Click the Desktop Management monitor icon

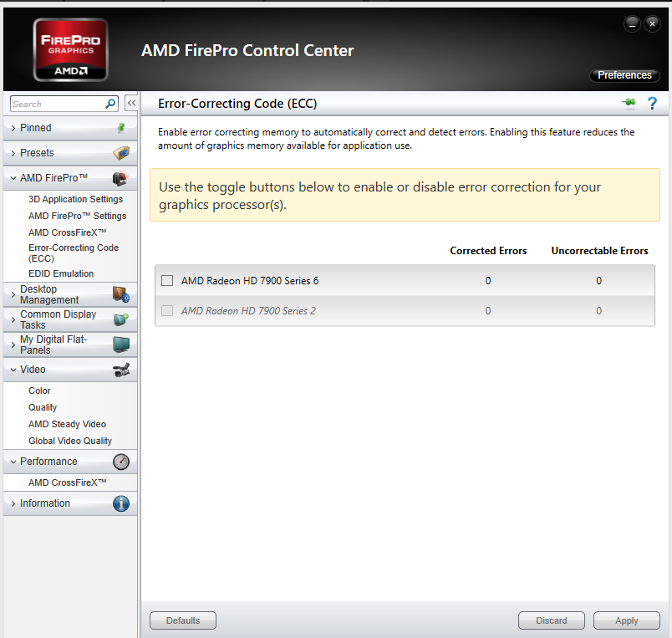[x=121, y=294]
